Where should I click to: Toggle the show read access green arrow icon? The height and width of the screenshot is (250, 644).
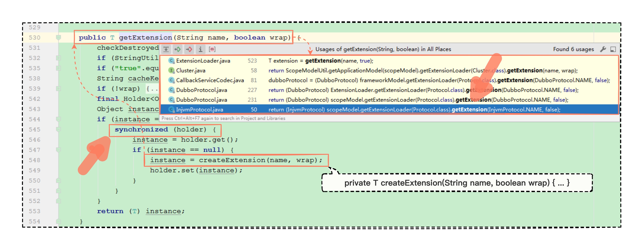[x=178, y=49]
